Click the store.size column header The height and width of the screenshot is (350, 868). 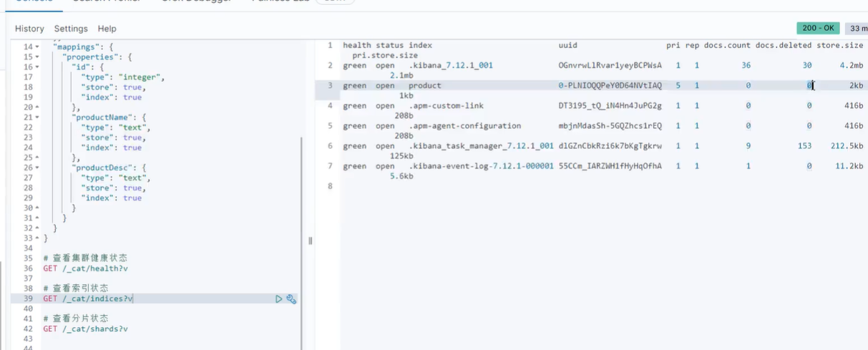(x=840, y=45)
